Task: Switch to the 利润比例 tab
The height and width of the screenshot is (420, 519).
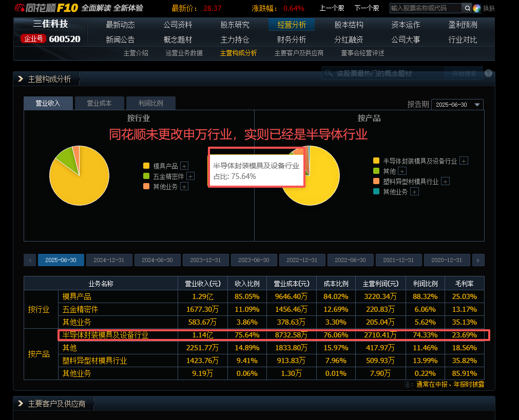Action: (x=150, y=103)
